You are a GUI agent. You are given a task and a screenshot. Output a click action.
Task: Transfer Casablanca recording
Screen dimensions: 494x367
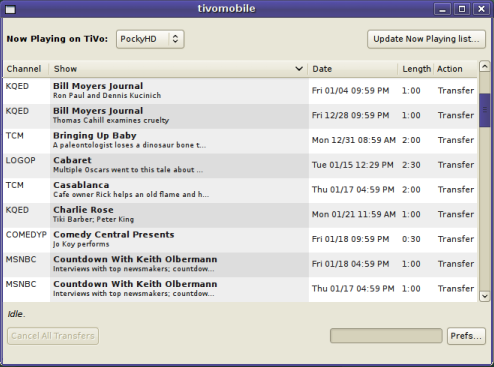pyautogui.click(x=456, y=190)
